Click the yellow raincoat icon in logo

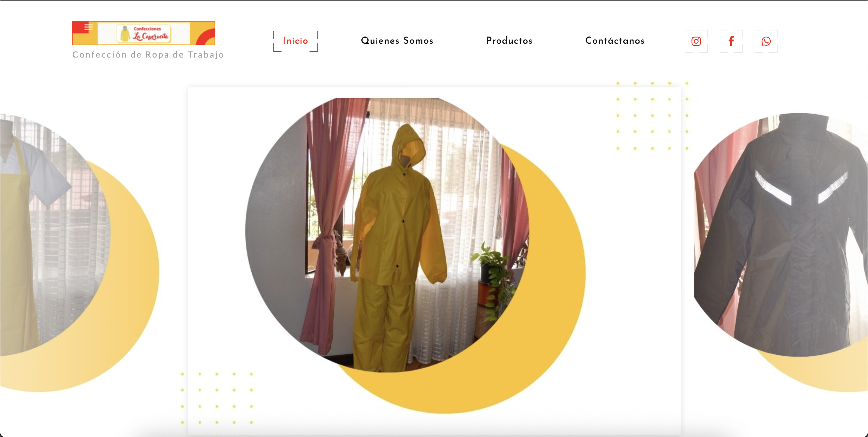tap(125, 34)
